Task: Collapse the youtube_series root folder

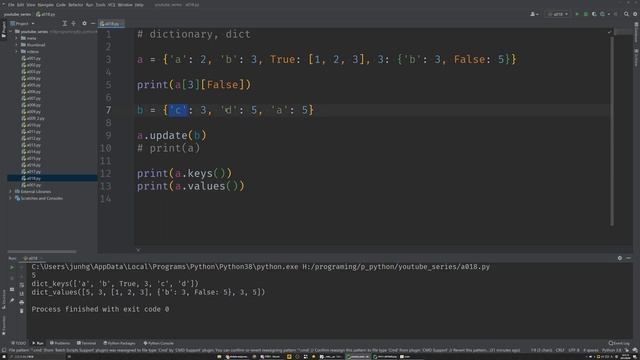Action: tap(11, 31)
